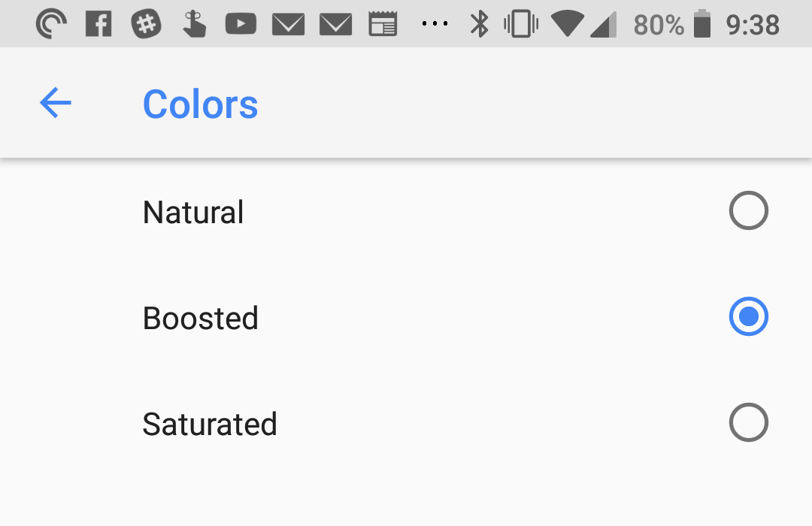This screenshot has width=812, height=526.
Task: Tap the Bluetooth status icon
Action: [479, 24]
